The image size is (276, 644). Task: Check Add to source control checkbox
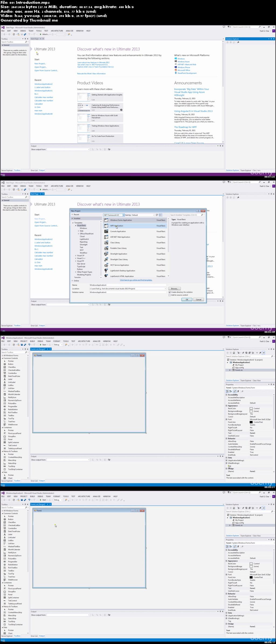[170, 295]
